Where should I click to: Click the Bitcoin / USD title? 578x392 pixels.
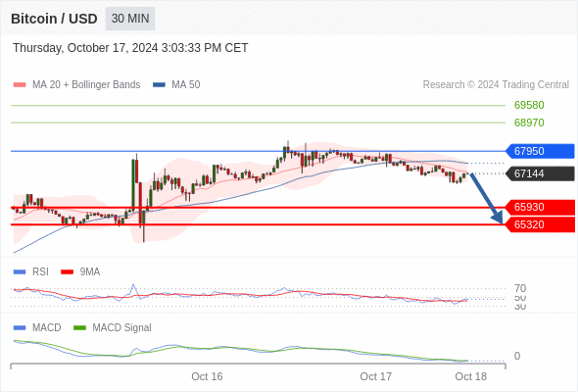tap(54, 19)
